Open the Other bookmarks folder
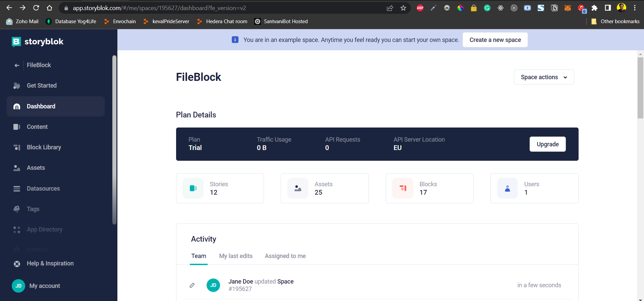Viewport: 644px width, 301px height. click(x=615, y=21)
